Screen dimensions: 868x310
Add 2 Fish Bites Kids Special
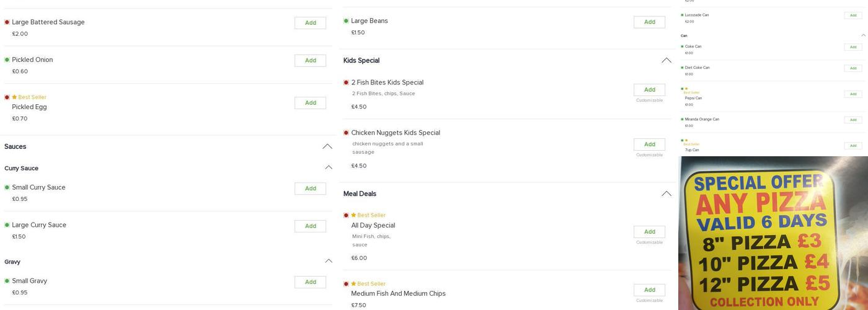pyautogui.click(x=649, y=90)
